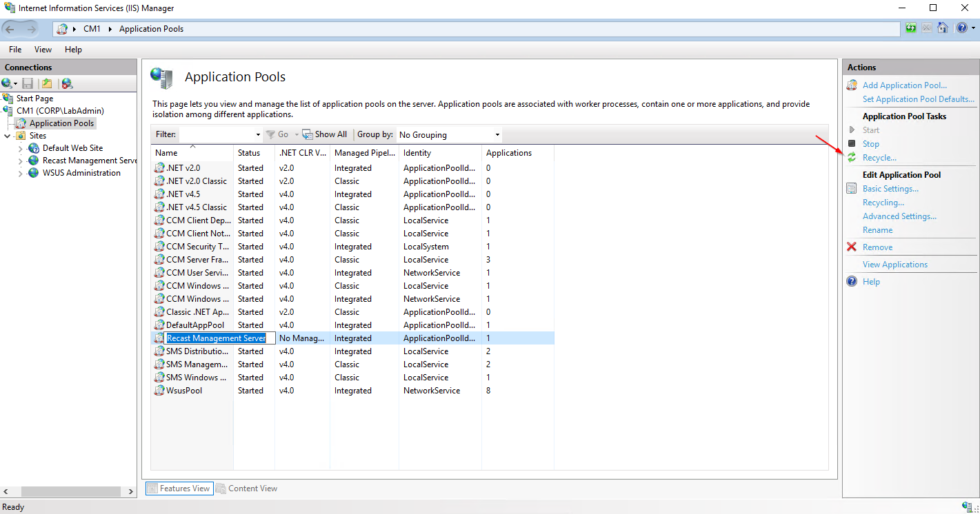Expand the WSUS Administration site node
The width and height of the screenshot is (980, 514).
tap(20, 173)
